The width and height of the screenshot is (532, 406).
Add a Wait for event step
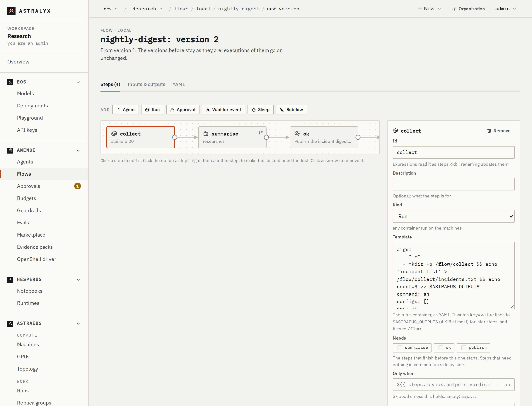(223, 110)
